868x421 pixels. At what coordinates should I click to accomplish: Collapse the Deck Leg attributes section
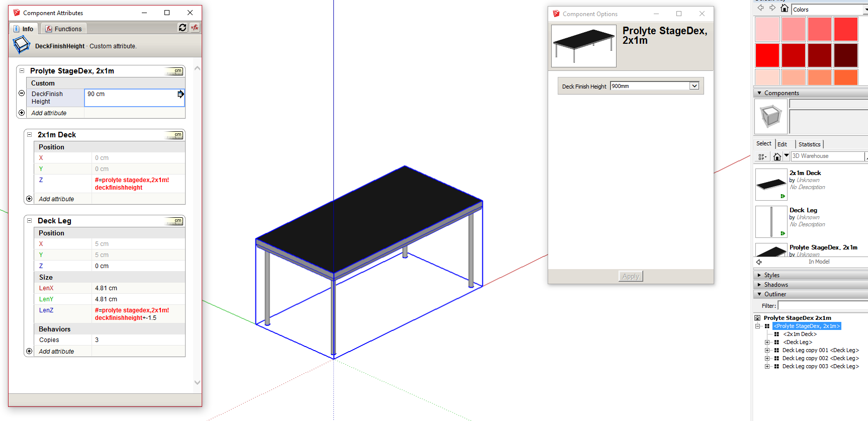[29, 221]
